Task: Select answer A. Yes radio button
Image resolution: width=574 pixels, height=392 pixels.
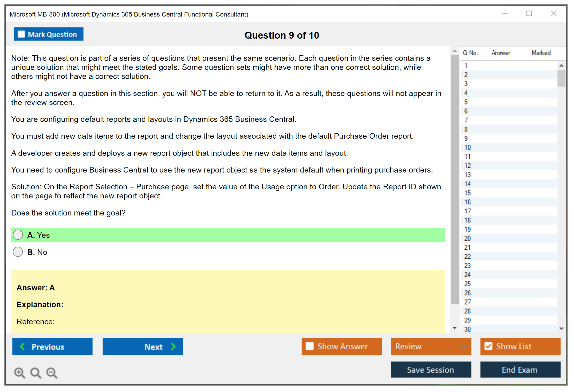Action: pos(18,235)
